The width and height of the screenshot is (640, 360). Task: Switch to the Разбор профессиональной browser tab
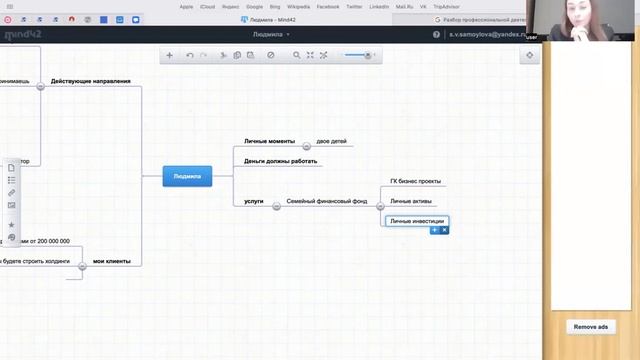pyautogui.click(x=480, y=19)
